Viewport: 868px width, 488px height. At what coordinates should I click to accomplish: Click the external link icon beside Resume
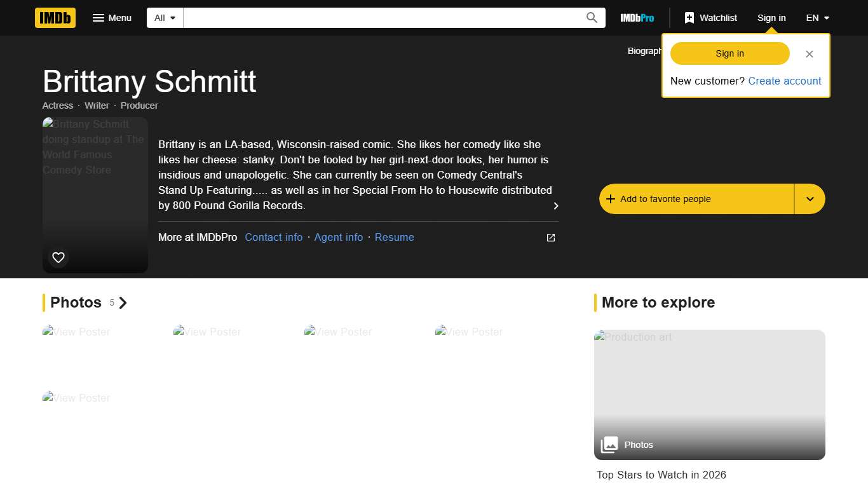coord(550,237)
